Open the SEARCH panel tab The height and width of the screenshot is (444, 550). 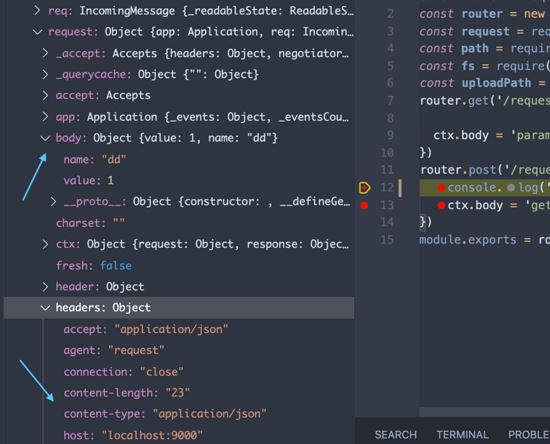(395, 435)
